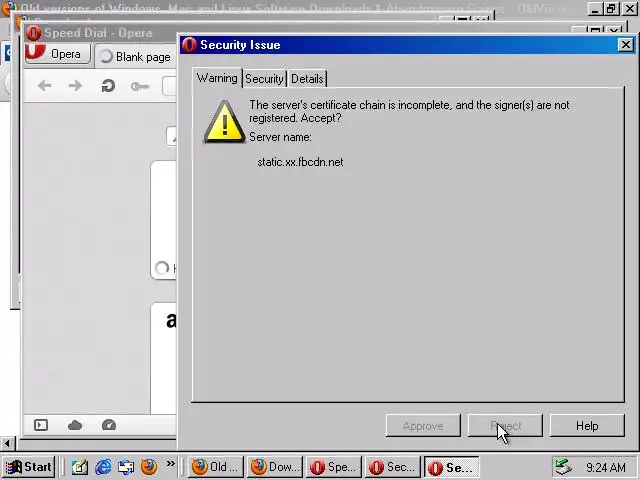Click the active 'Se...' Opera taskbar button

pos(451,467)
